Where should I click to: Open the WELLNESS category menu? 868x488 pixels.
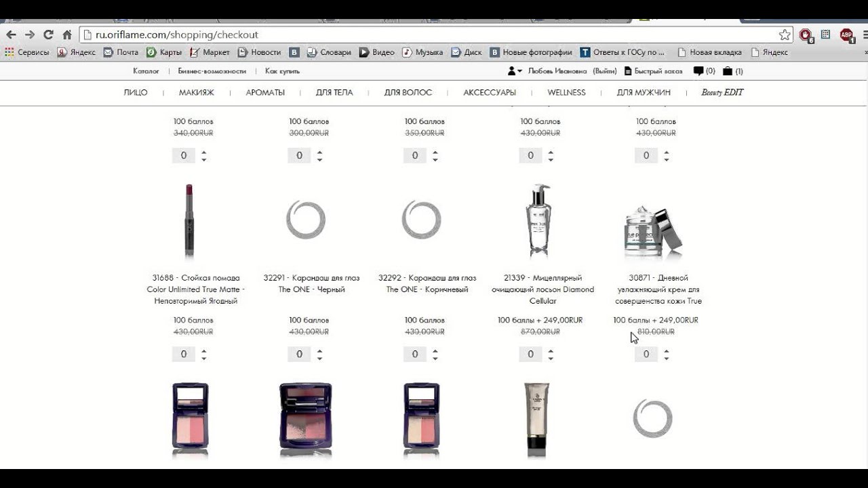566,93
